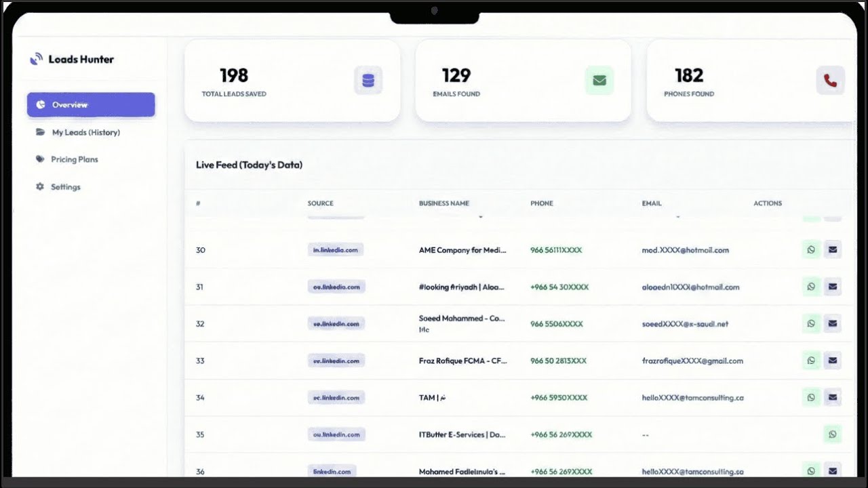The width and height of the screenshot is (868, 488).
Task: Send email to row 31 lead
Action: point(833,287)
